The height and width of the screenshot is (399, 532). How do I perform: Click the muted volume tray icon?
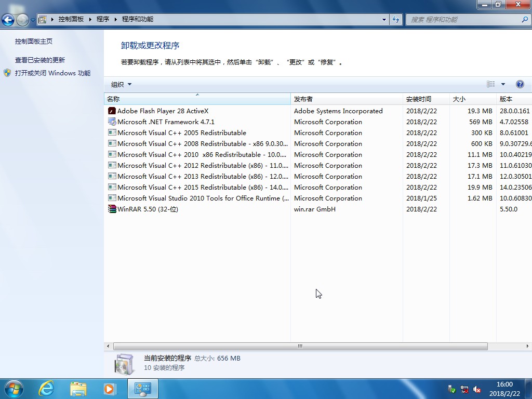[x=477, y=389]
